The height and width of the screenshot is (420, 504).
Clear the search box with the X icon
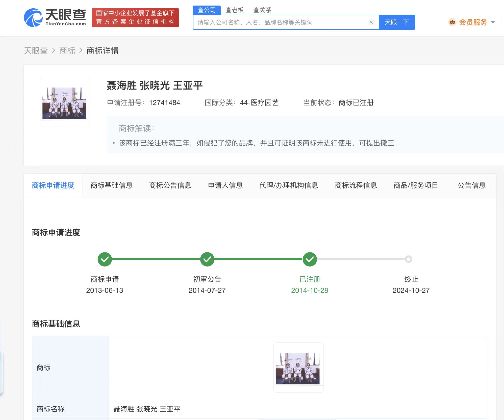(371, 22)
